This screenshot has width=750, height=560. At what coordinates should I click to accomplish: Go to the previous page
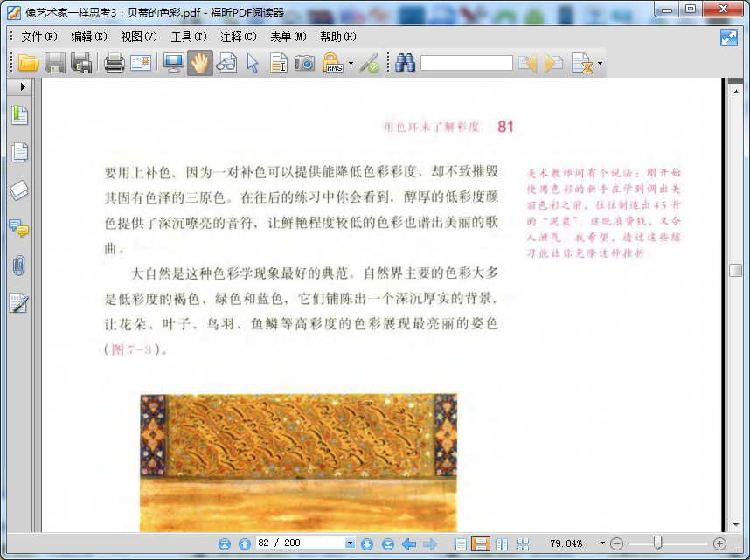(x=245, y=543)
